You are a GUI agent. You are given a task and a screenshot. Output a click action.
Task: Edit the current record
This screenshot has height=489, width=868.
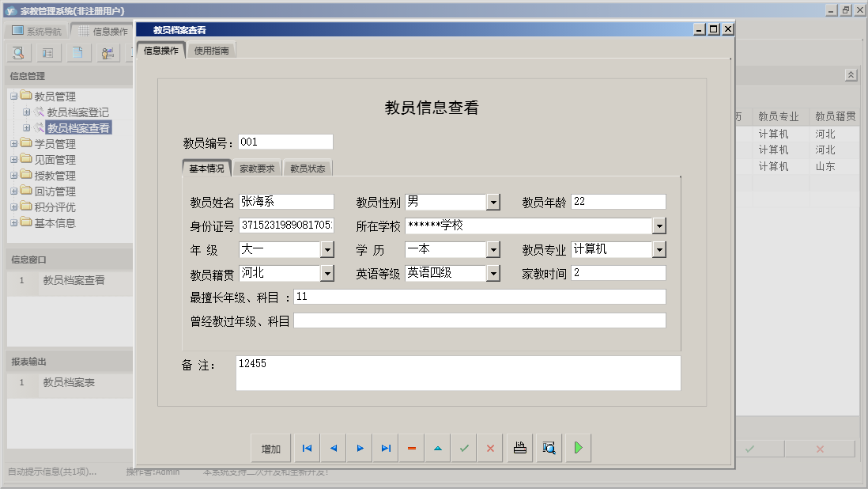pos(437,448)
